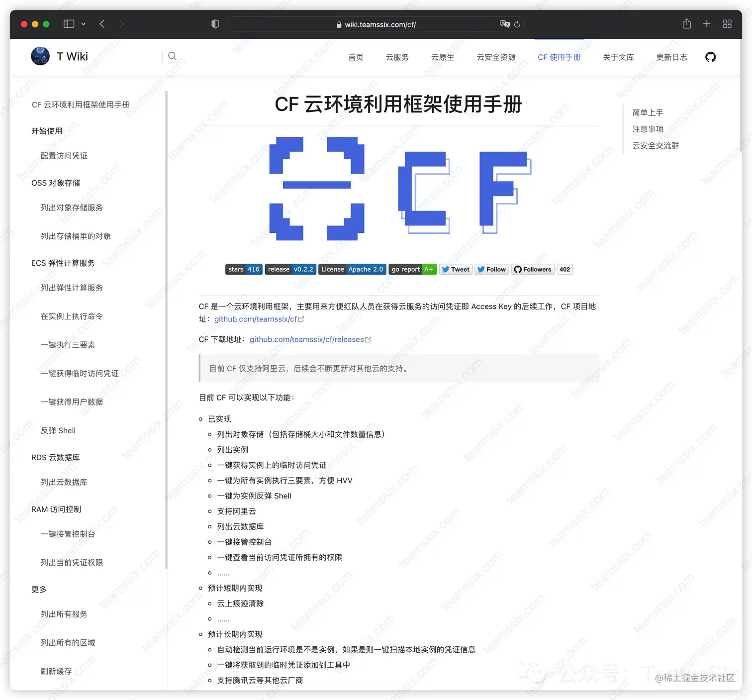This screenshot has height=700, width=752.
Task: Go forward with the browser forward arrow
Action: pyautogui.click(x=121, y=24)
